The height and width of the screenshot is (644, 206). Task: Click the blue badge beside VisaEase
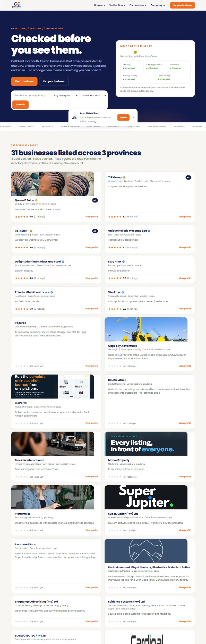click(123, 292)
